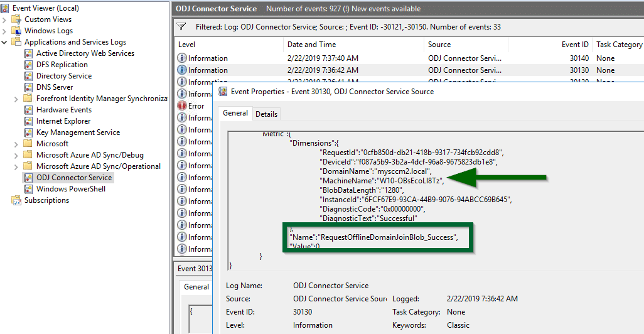
Task: Expand the Windows Logs node
Action: pos(4,31)
